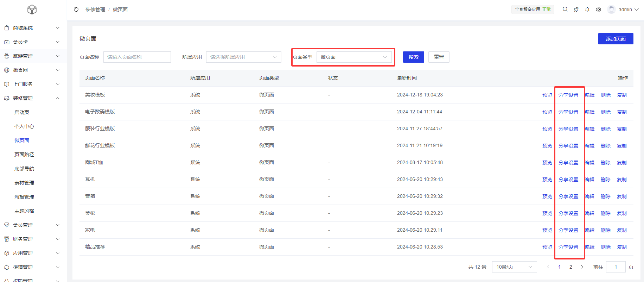Click the refresh icon beside the breadcrumb
The height and width of the screenshot is (282, 644).
click(x=76, y=10)
